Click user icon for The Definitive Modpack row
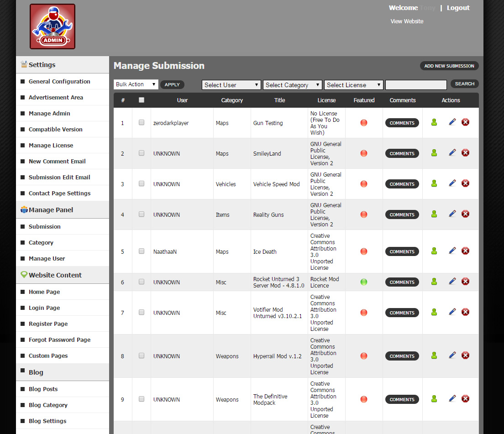Viewport: 504px width, 434px height. [x=434, y=399]
